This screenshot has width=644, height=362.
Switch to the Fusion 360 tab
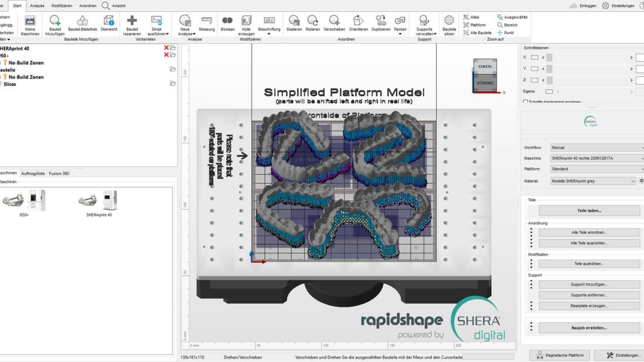tap(59, 173)
